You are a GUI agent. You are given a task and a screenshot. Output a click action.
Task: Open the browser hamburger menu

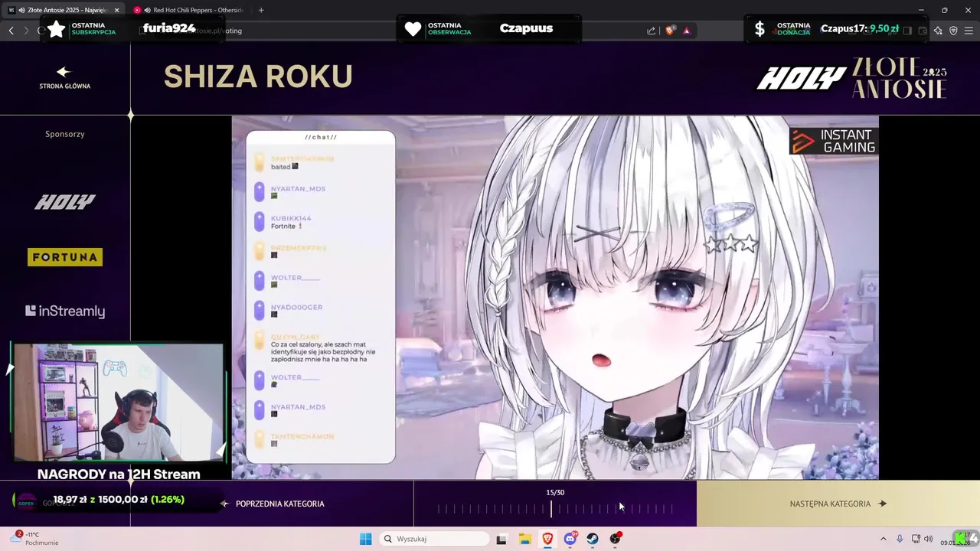coord(969,31)
